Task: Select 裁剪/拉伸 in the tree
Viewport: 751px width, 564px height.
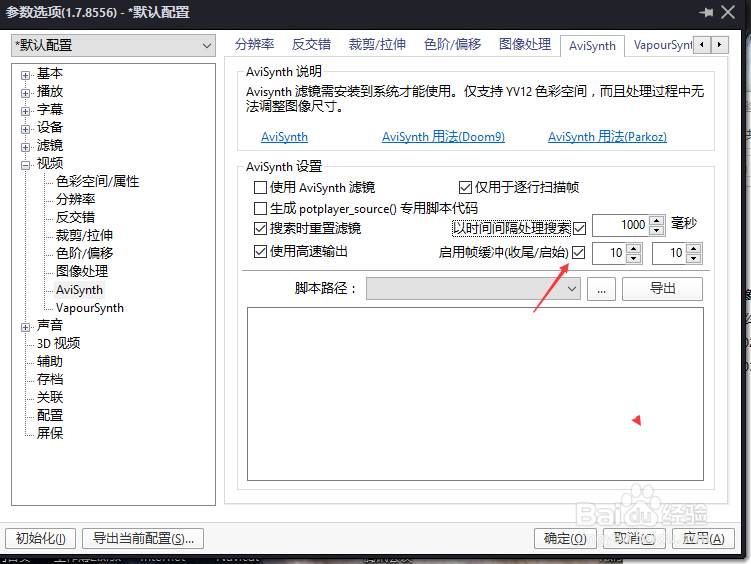Action: pyautogui.click(x=84, y=235)
